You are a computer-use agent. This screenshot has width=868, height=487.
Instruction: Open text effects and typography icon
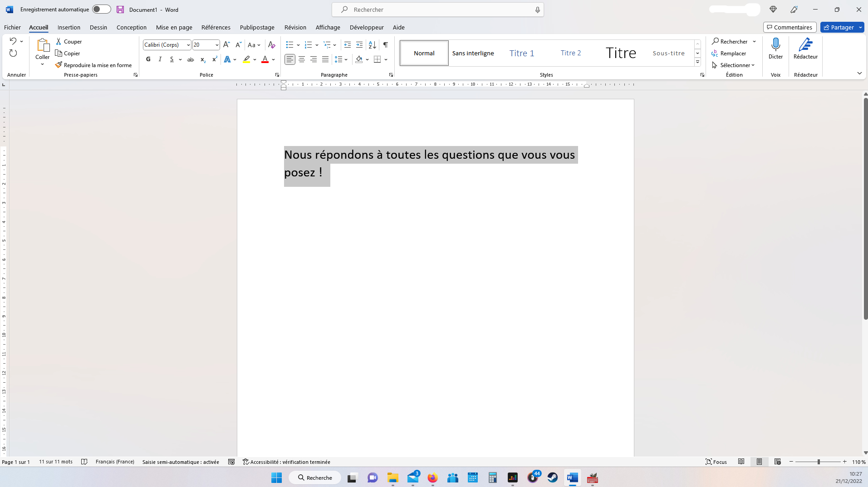(x=227, y=59)
